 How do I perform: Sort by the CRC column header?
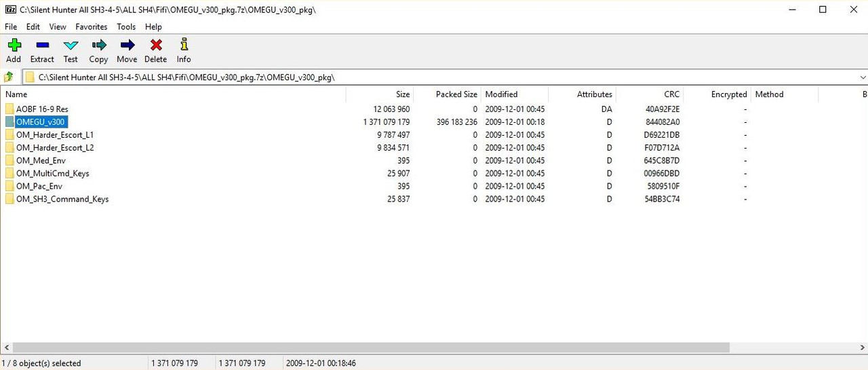click(x=649, y=94)
